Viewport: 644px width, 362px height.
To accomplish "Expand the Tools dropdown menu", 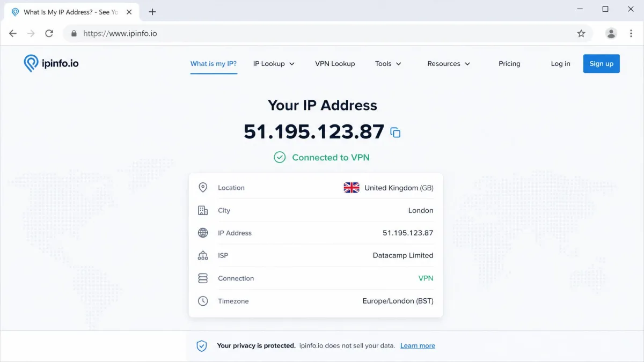I will click(388, 63).
